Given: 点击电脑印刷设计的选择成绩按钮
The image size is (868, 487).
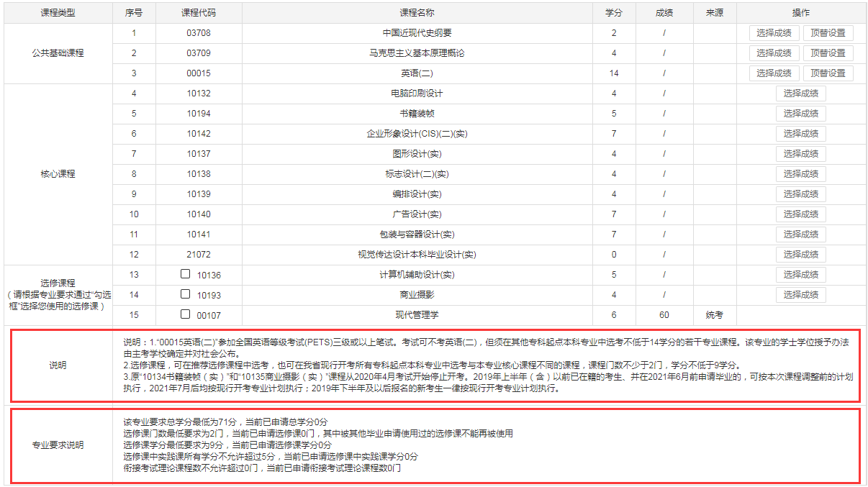Looking at the screenshot, I should click(x=800, y=93).
